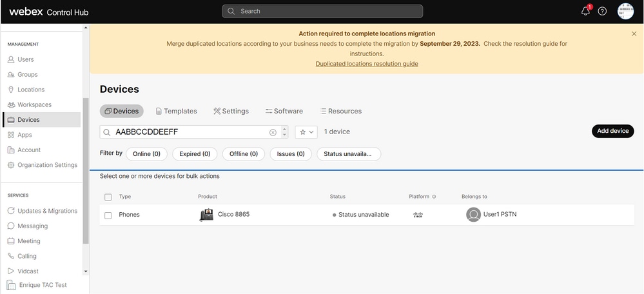Tick the select-all devices checkbox

point(108,197)
